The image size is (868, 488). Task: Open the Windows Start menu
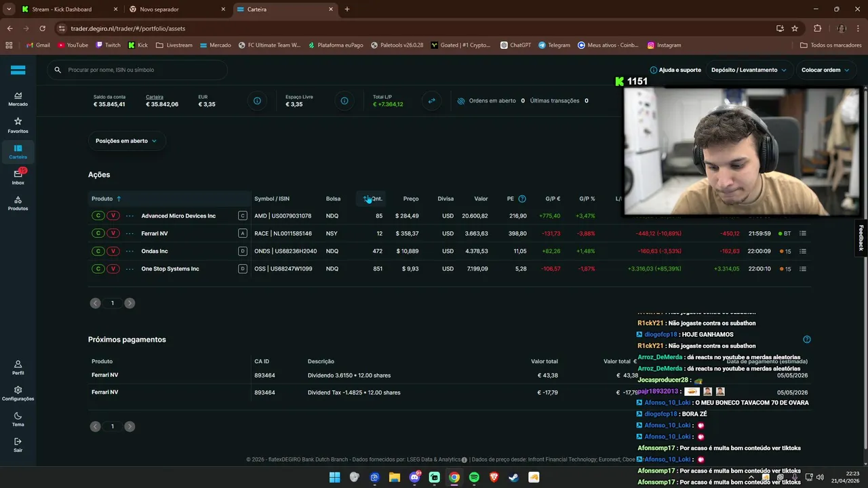tap(334, 477)
